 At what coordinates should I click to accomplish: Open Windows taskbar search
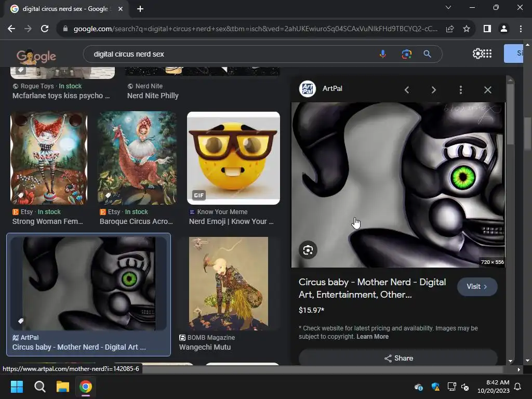click(39, 387)
